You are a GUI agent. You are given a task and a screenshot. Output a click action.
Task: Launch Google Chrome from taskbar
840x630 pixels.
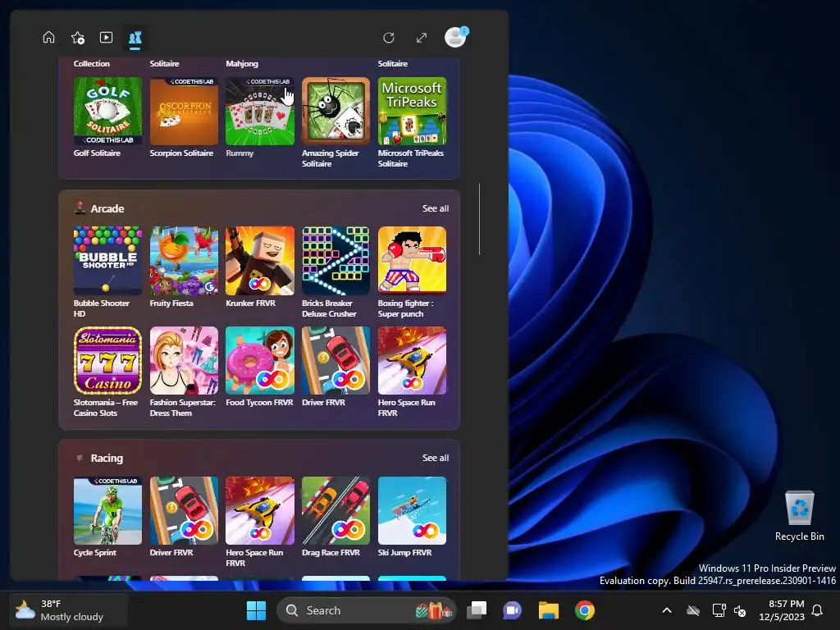pyautogui.click(x=584, y=610)
